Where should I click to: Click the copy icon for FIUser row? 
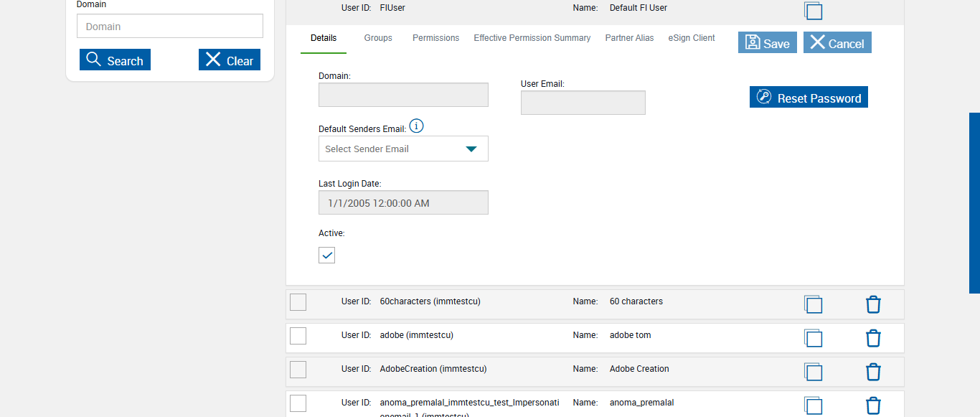pos(813,10)
